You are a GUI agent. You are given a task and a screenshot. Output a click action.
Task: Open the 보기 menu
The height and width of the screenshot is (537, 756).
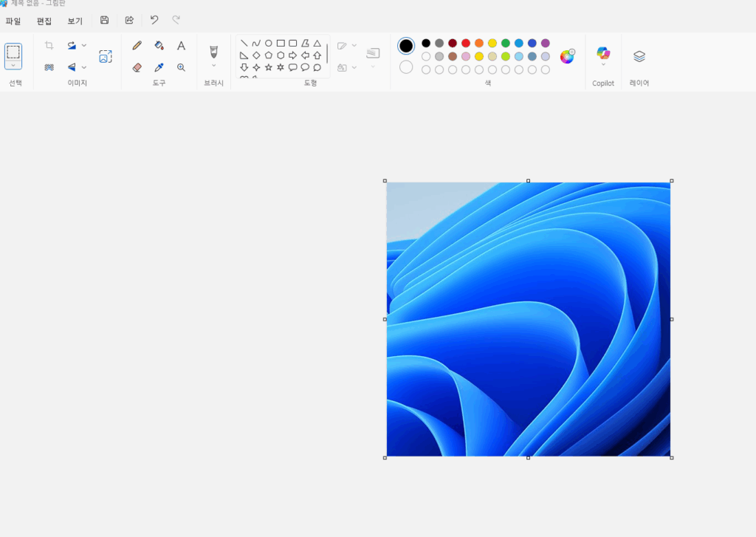tap(75, 21)
